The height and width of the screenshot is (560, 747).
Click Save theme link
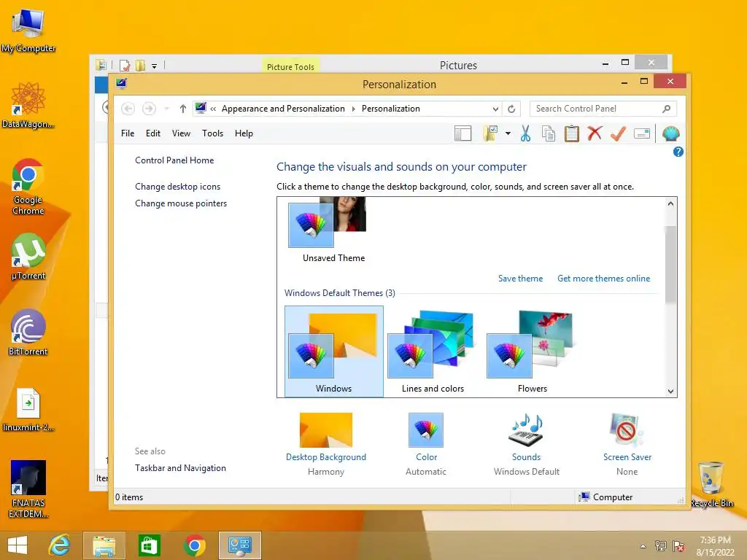tap(520, 278)
